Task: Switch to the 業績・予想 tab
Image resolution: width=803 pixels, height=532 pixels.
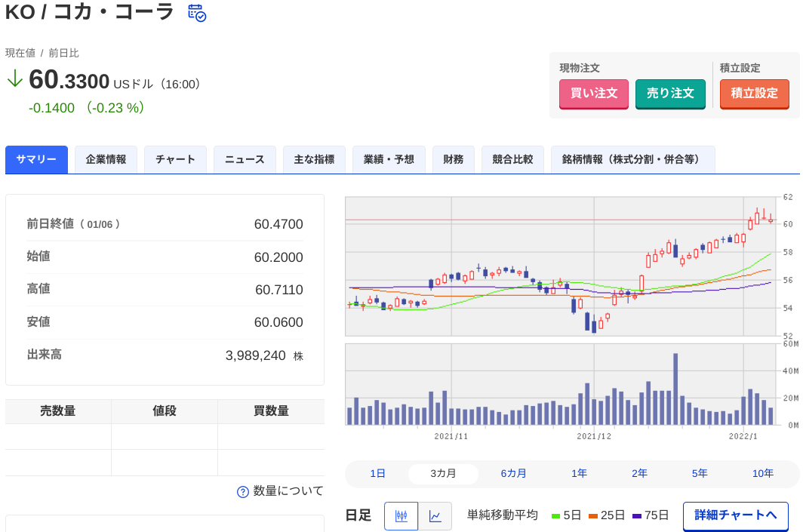Action: pyautogui.click(x=389, y=159)
